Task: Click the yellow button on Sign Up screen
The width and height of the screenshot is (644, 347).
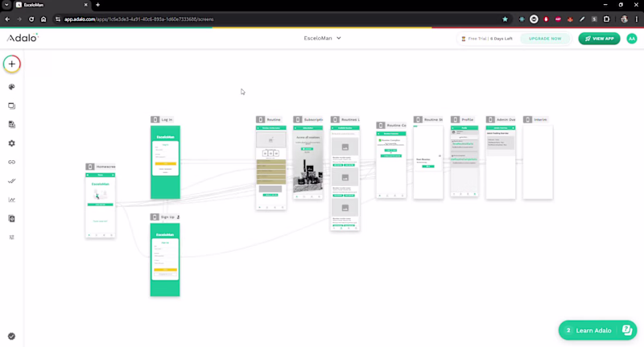Action: pos(165,270)
